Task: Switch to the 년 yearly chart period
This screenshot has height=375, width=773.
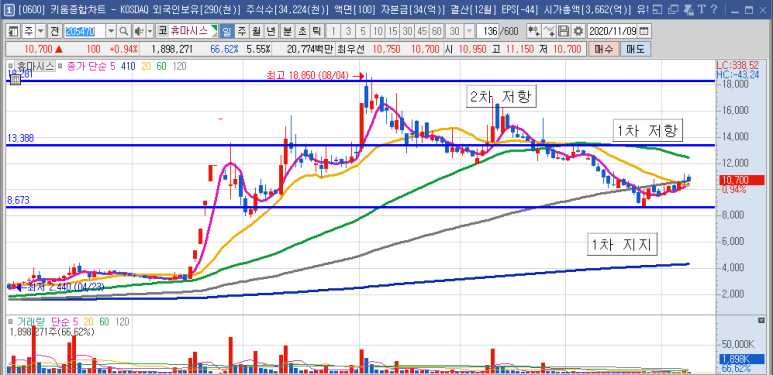Action: (x=271, y=32)
